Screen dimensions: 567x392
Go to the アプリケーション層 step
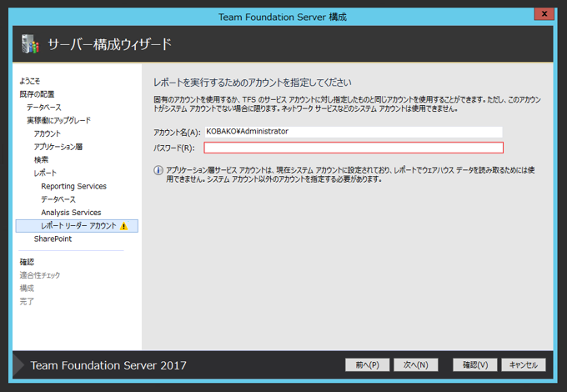click(58, 147)
